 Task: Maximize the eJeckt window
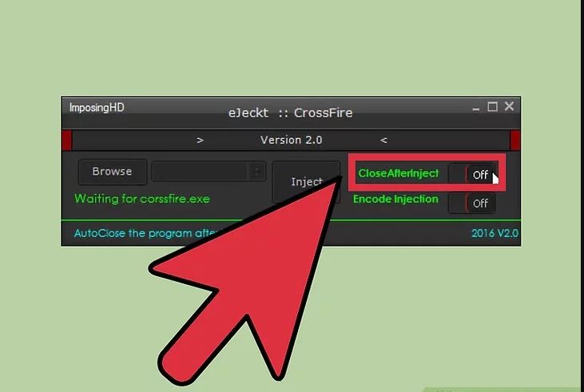click(x=492, y=107)
